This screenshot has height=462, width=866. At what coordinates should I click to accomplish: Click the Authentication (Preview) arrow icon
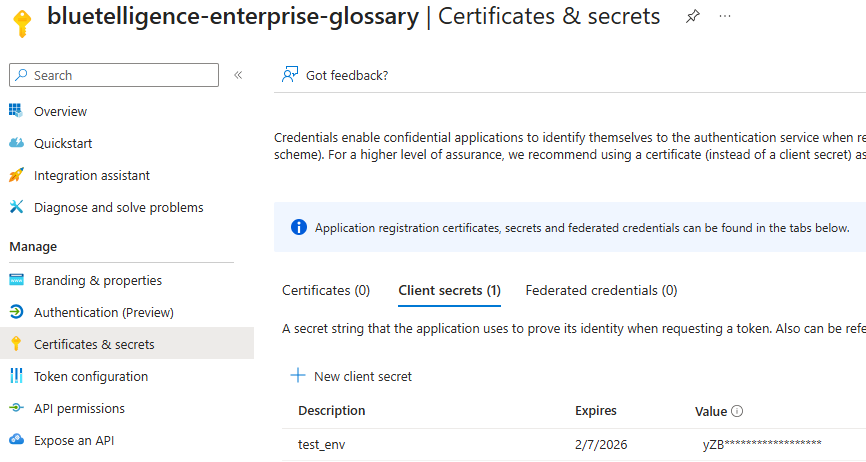pos(16,311)
